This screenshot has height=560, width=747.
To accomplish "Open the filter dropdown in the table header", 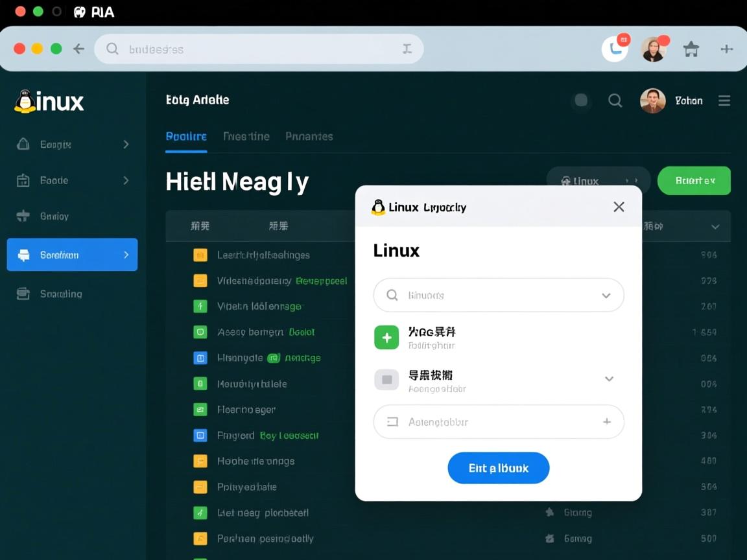I will 715,227.
